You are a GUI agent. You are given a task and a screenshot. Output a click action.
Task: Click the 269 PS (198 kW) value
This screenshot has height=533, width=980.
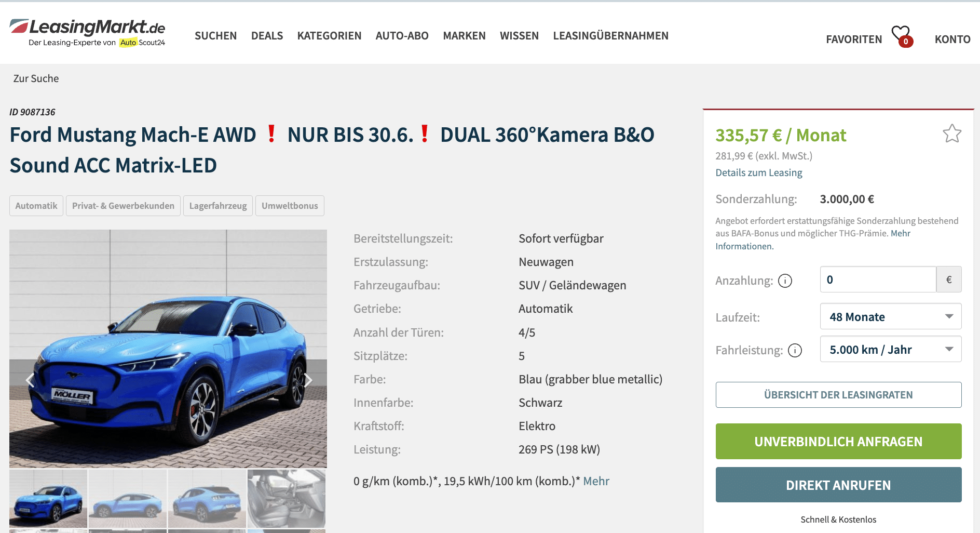click(559, 449)
